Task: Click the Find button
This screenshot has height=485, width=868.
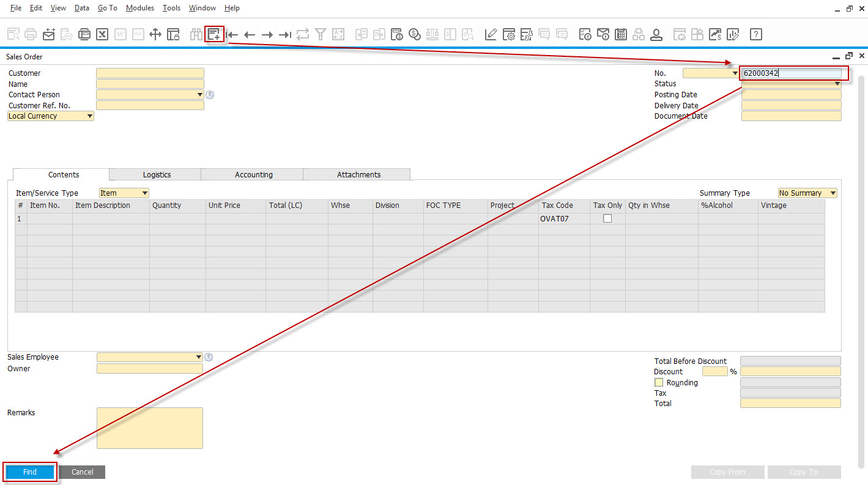Action: coord(30,472)
